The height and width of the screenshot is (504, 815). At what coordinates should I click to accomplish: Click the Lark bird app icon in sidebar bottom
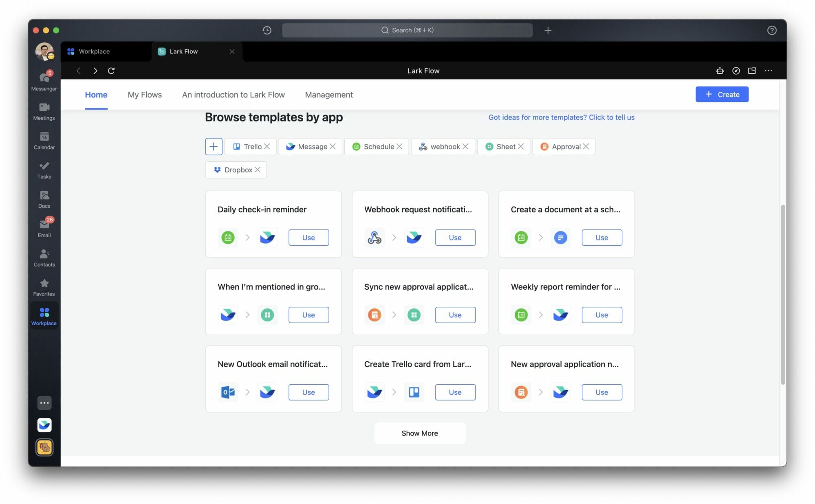[44, 425]
